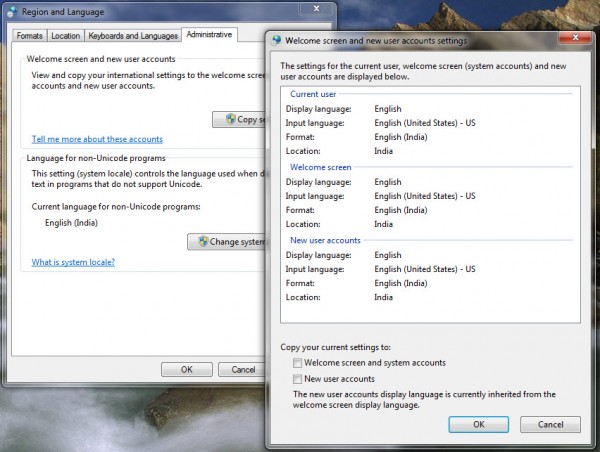The image size is (600, 452).
Task: Close the Region and Language window
Action: (316, 8)
